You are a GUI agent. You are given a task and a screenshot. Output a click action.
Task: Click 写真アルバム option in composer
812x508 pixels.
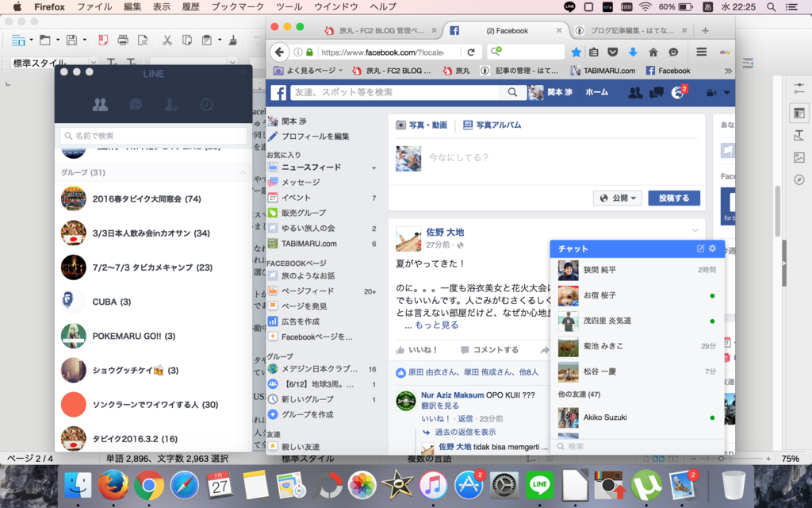click(x=492, y=125)
